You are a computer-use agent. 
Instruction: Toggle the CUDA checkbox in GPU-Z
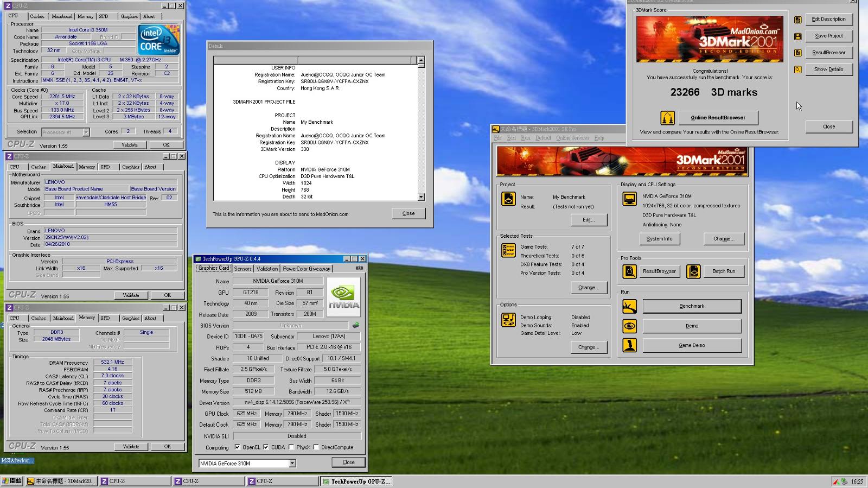[266, 447]
